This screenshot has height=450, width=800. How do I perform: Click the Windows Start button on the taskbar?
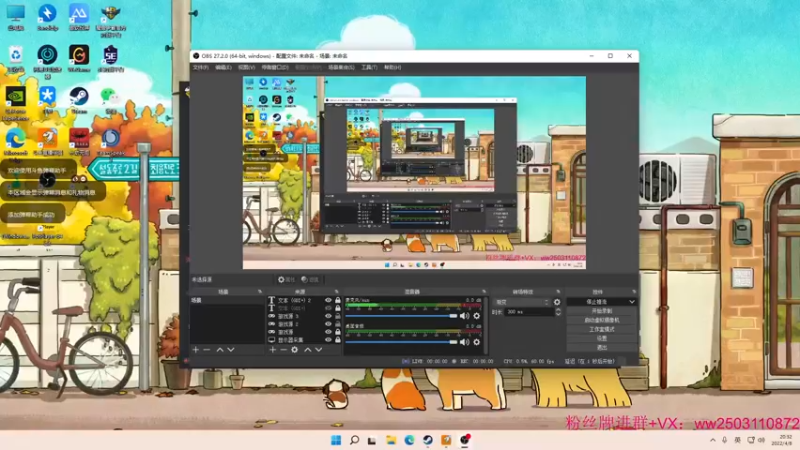(x=336, y=440)
